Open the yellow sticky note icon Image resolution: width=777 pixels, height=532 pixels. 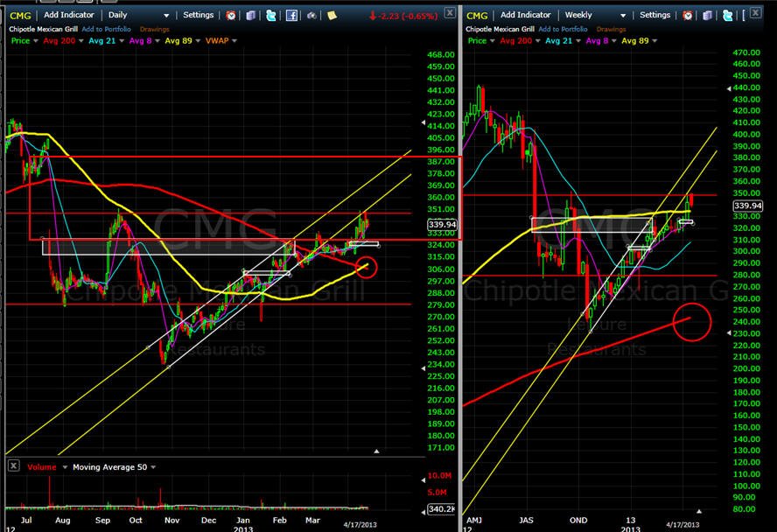[x=332, y=16]
